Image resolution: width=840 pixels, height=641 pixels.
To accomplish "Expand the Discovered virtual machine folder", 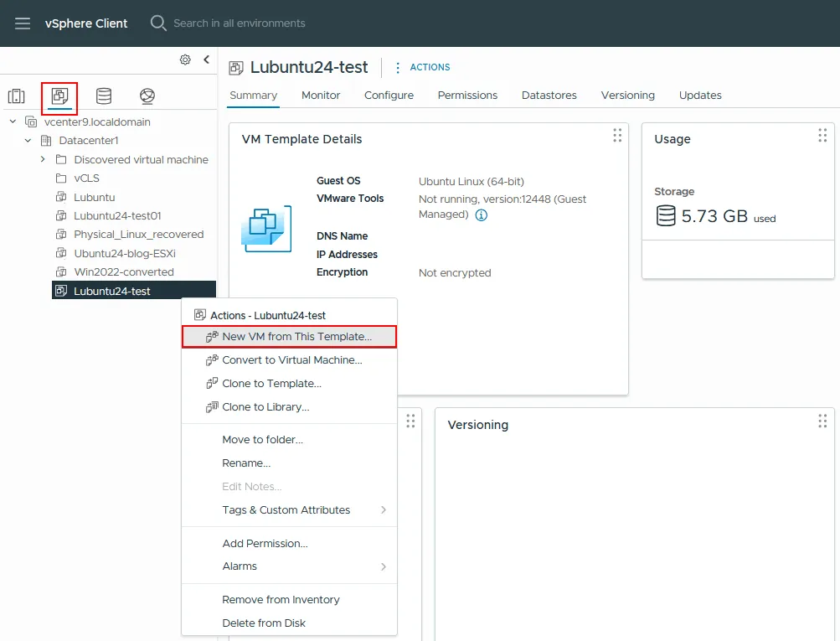I will click(43, 159).
